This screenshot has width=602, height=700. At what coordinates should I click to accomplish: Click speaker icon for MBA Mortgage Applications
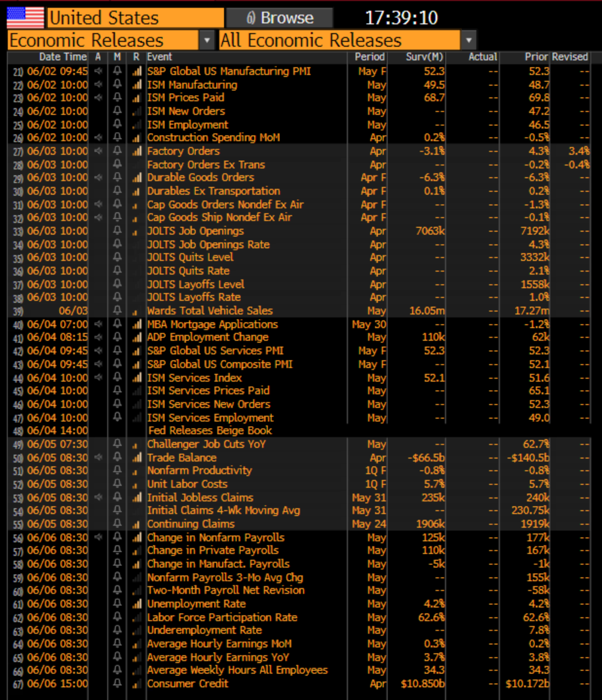[98, 324]
